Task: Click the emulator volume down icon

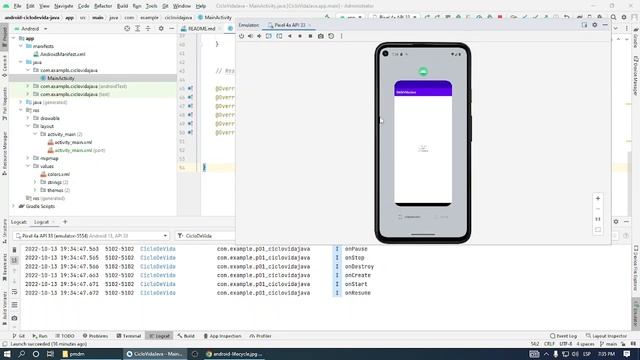Action: (259, 36)
